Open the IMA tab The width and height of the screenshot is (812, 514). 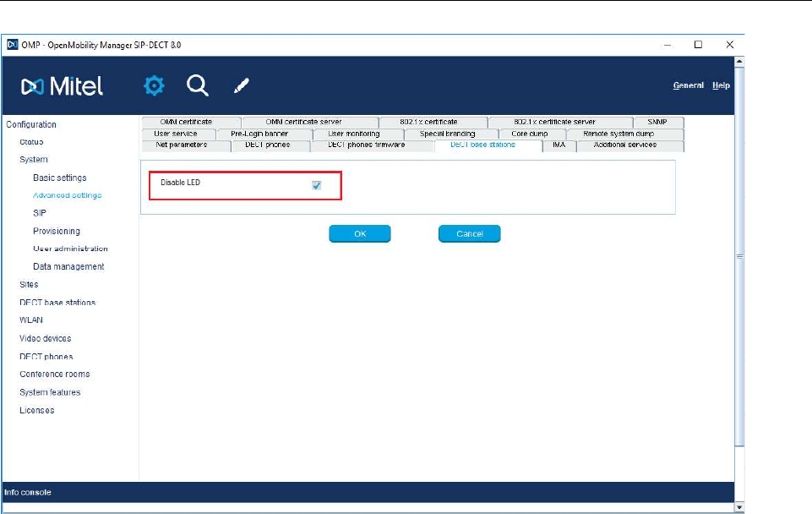(x=559, y=145)
